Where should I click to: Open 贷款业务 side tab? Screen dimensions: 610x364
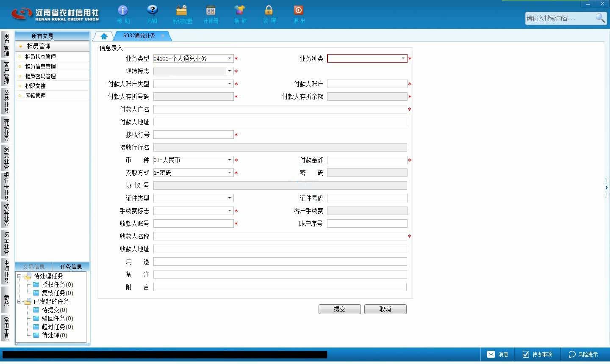pyautogui.click(x=6, y=158)
